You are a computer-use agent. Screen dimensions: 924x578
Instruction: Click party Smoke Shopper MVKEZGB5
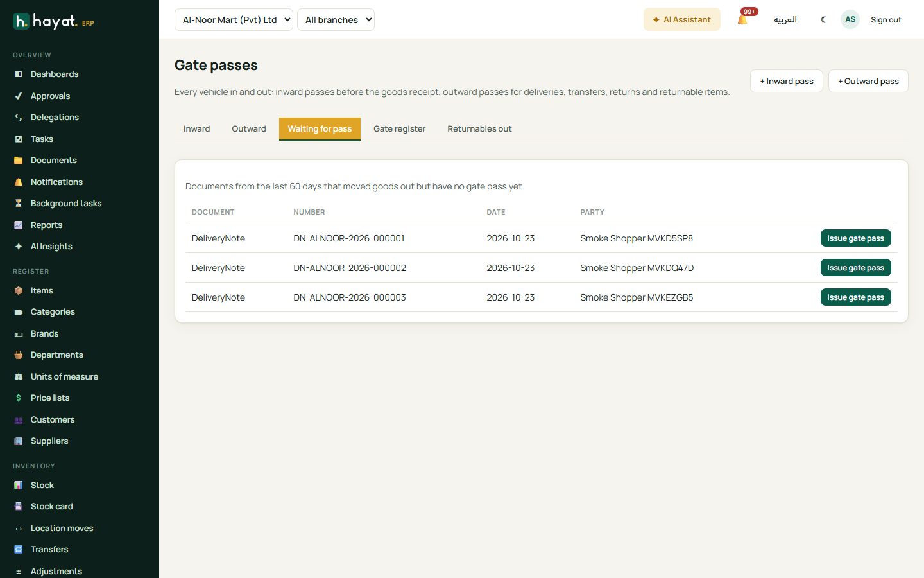coord(637,297)
